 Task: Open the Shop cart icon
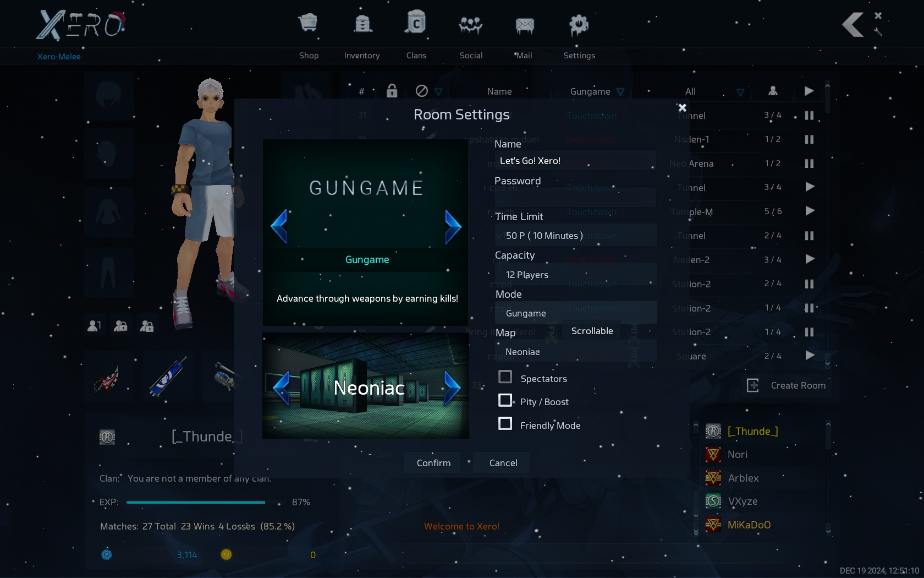point(308,24)
